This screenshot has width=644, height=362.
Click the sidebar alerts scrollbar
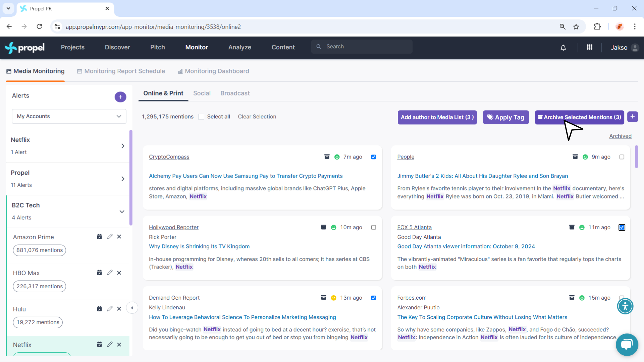point(131,178)
